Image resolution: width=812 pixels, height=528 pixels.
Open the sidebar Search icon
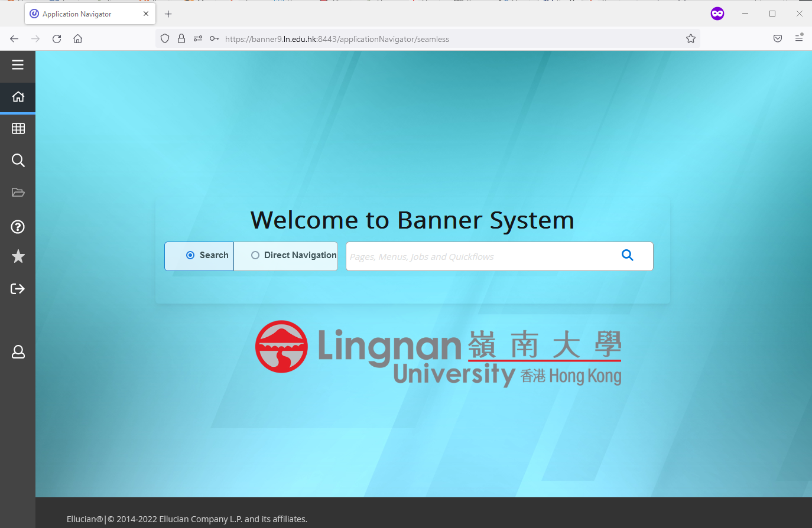coord(18,160)
